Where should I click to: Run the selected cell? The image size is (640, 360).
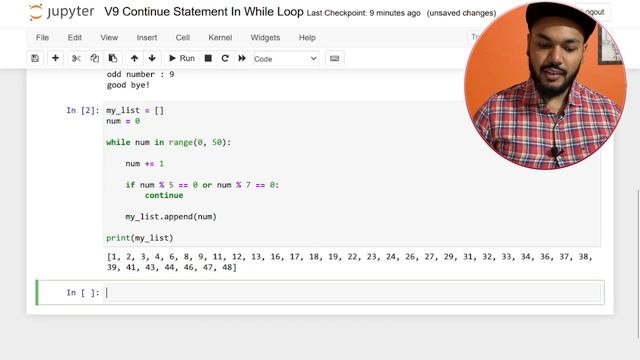tap(182, 58)
